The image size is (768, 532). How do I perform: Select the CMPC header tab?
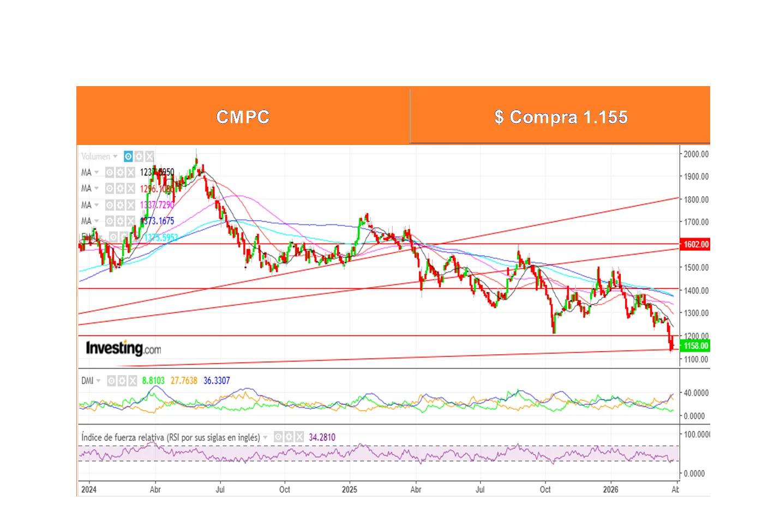pyautogui.click(x=243, y=116)
